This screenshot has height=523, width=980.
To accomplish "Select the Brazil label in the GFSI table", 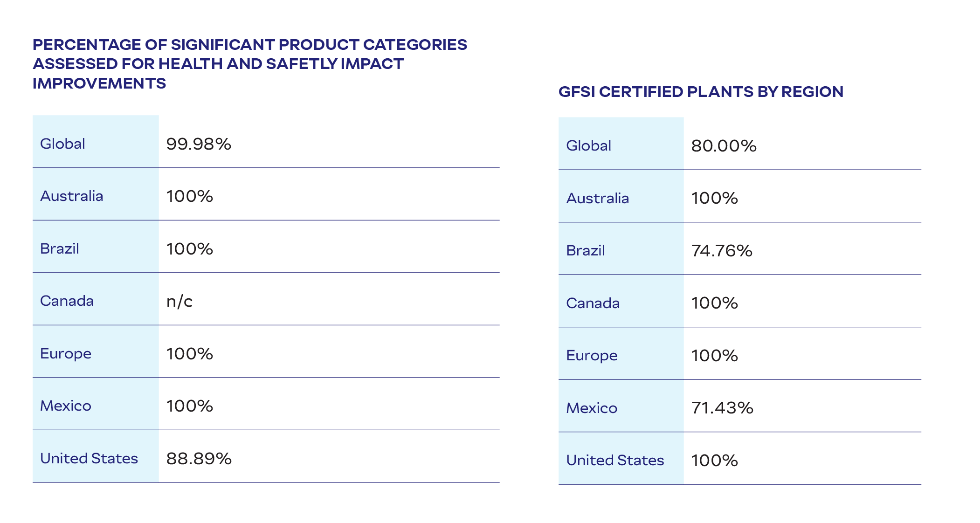I will coord(585,251).
